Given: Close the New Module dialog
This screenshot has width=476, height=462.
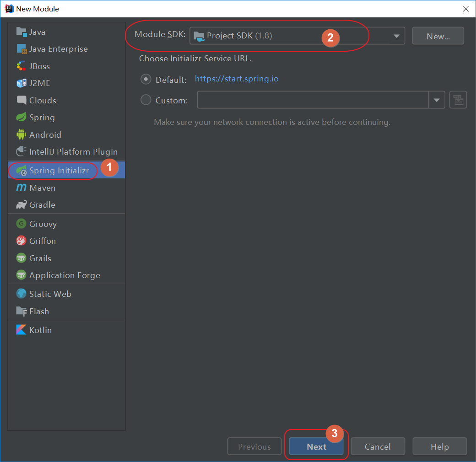Looking at the screenshot, I should point(465,9).
